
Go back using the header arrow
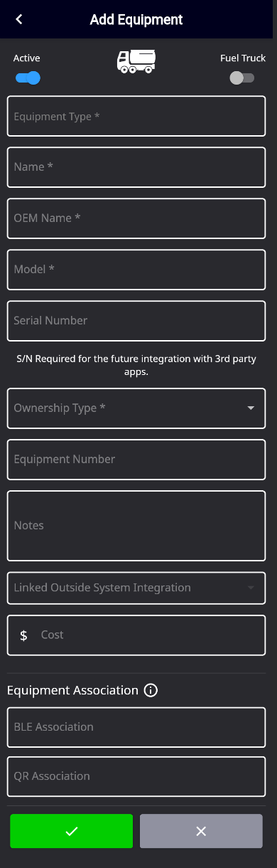click(19, 19)
